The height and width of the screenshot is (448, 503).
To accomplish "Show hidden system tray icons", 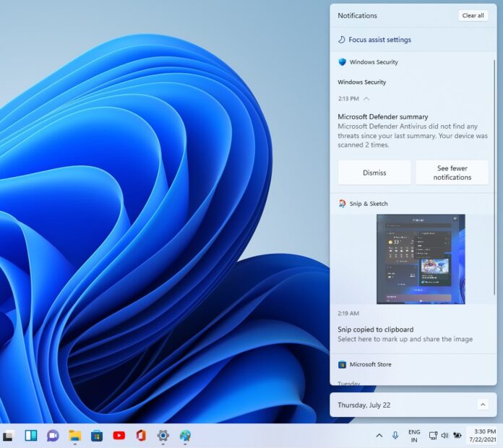I will coord(379,436).
